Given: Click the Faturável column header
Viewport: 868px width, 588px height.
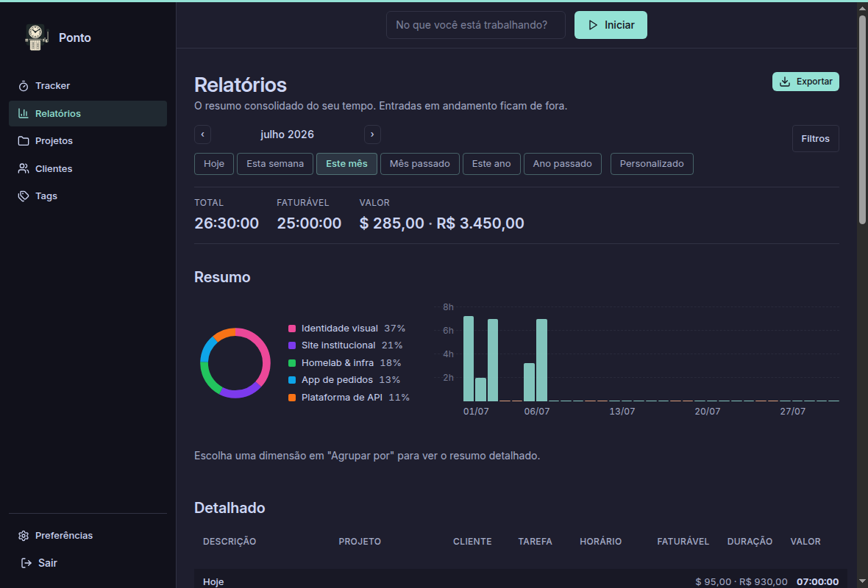Looking at the screenshot, I should point(683,542).
